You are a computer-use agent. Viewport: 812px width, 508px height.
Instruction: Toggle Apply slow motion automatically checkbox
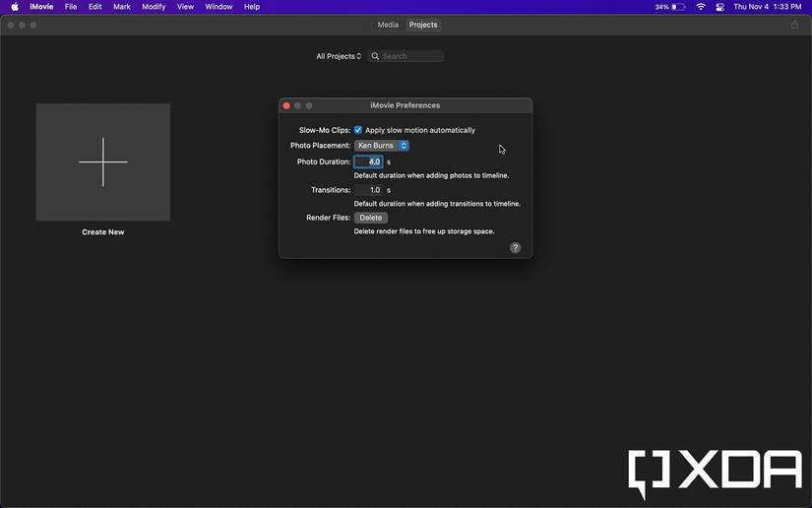click(358, 130)
